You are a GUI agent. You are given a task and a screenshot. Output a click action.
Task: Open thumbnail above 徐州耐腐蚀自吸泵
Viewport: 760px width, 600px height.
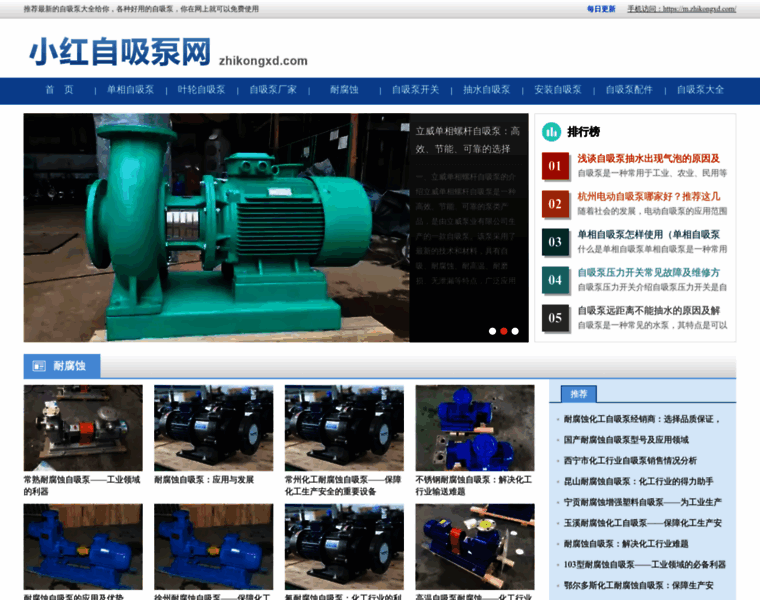(214, 547)
